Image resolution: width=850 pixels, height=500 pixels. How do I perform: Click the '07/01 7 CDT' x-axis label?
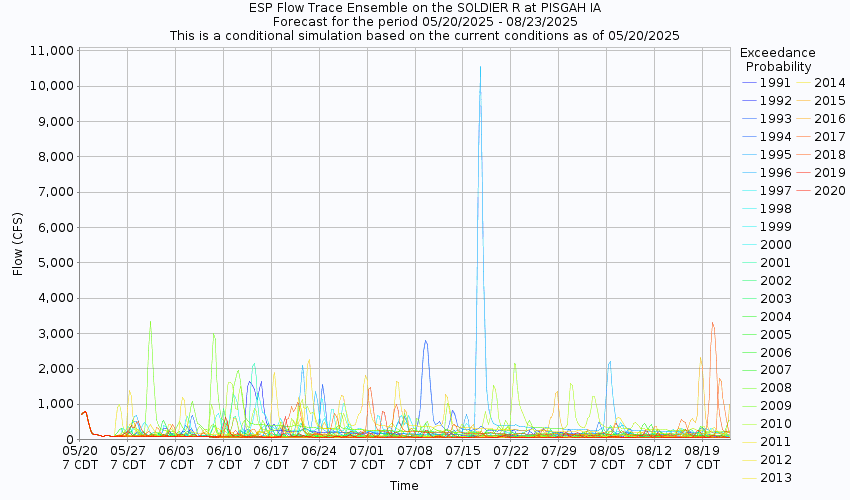(367, 458)
